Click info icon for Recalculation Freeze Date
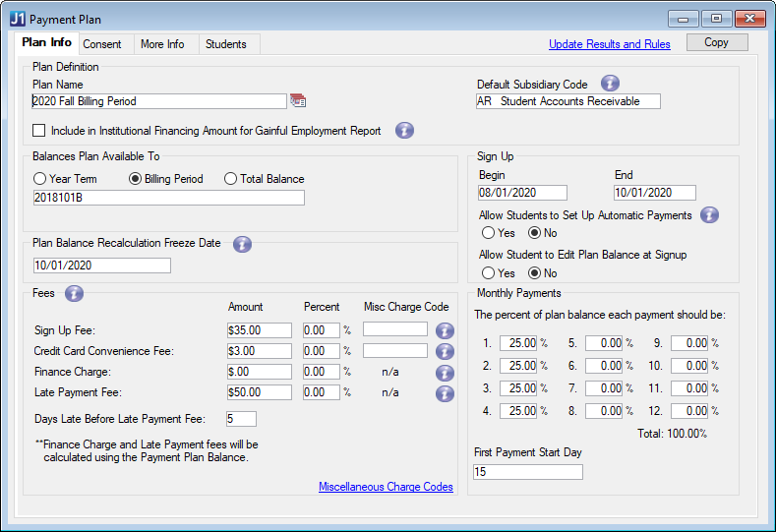Viewport: 776px width, 532px height. point(243,244)
